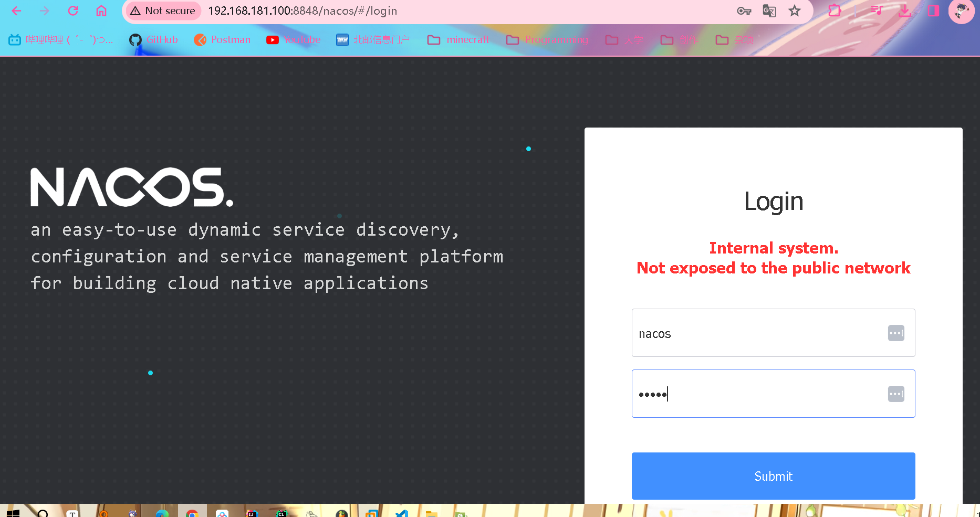
Task: Open saved passwords key icon
Action: (744, 10)
